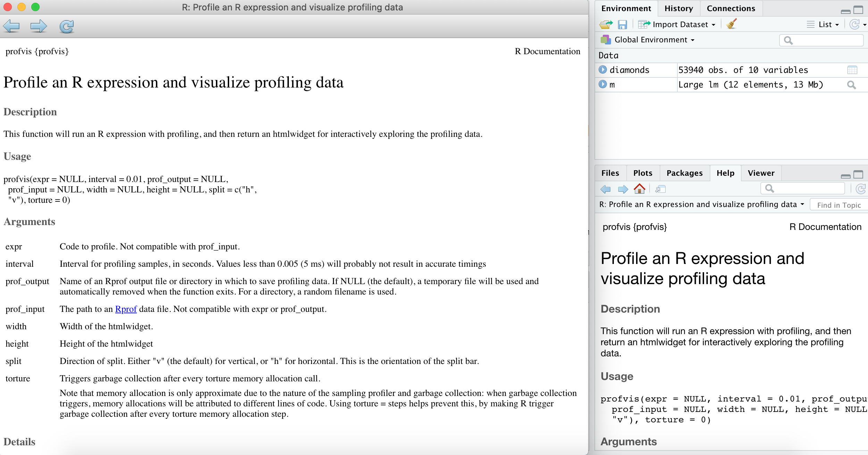Open the refresh options dropdown arrow in the Environment toolbar
Screen dimensions: 868x455
point(865,25)
